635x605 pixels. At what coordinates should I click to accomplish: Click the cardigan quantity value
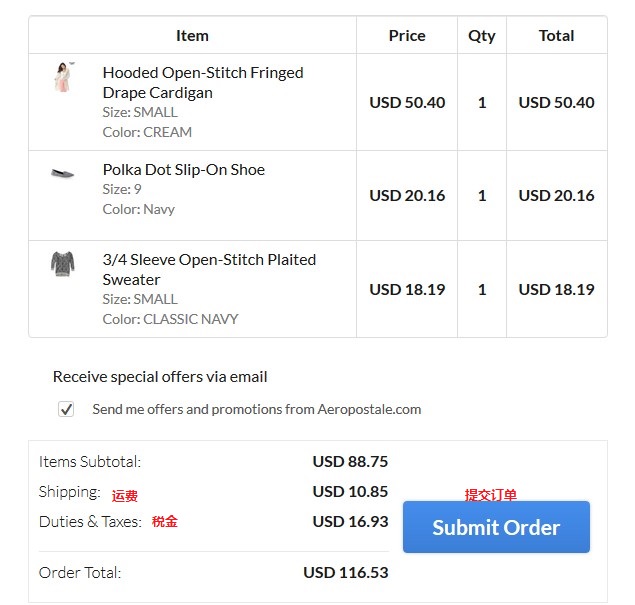tap(482, 102)
